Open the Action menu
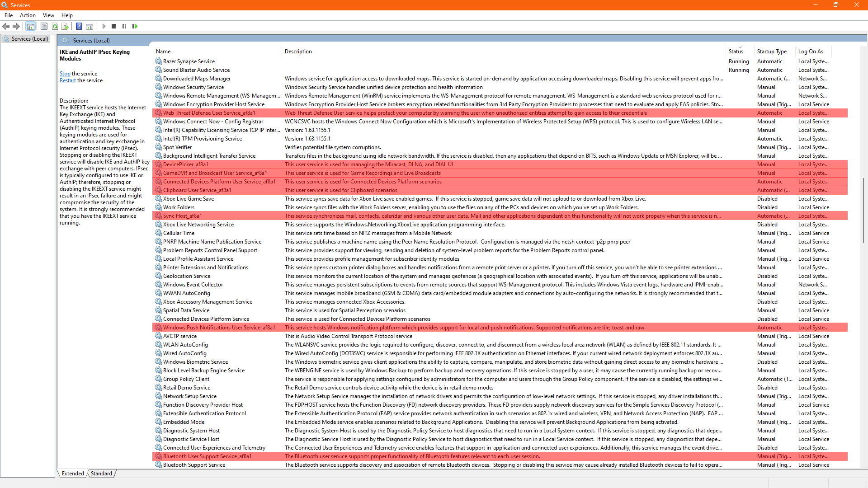The height and width of the screenshot is (488, 868). (x=28, y=15)
